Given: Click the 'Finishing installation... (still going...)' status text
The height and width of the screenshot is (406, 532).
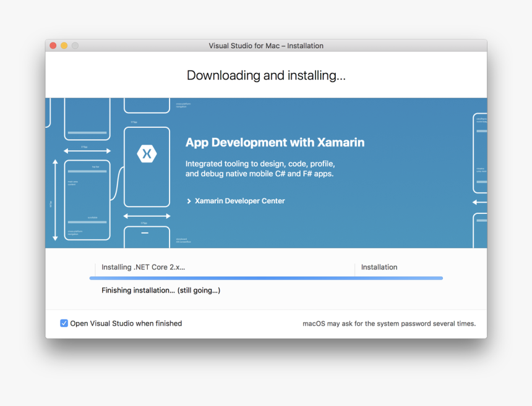Looking at the screenshot, I should 161,290.
